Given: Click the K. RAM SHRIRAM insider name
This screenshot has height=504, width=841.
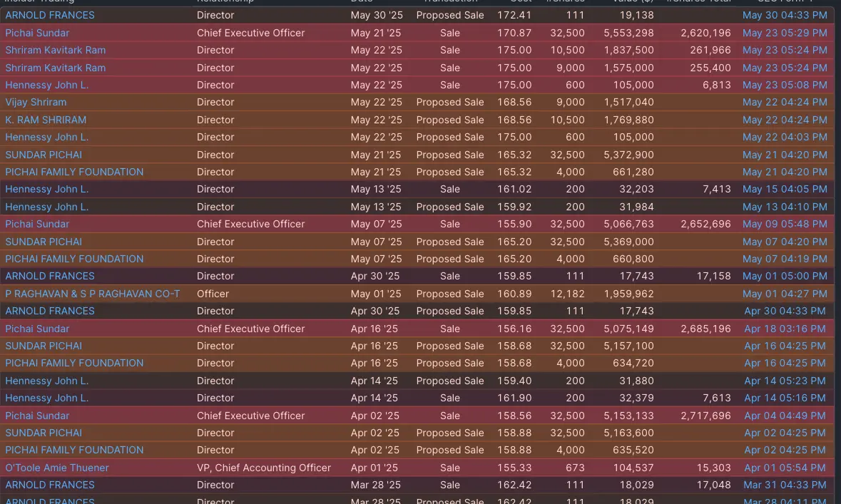Looking at the screenshot, I should (46, 120).
